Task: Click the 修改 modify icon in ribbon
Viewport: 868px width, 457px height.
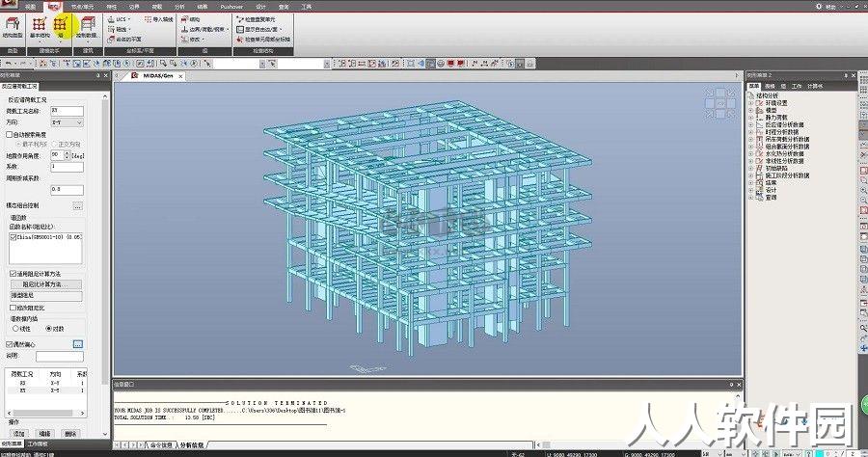Action: pyautogui.click(x=185, y=40)
